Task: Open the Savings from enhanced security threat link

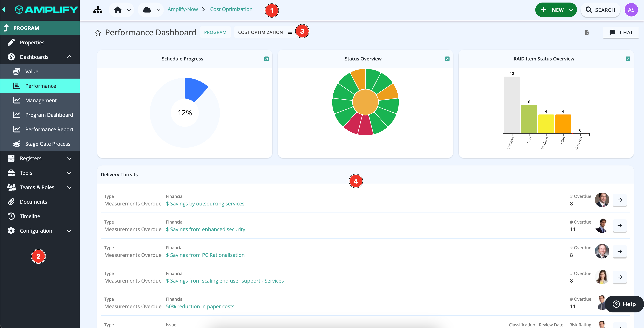Action: click(x=205, y=229)
